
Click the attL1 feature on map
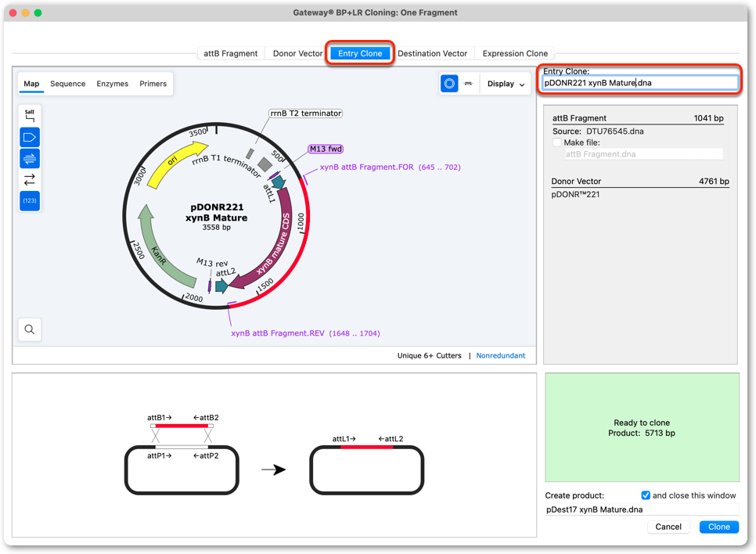pyautogui.click(x=278, y=182)
